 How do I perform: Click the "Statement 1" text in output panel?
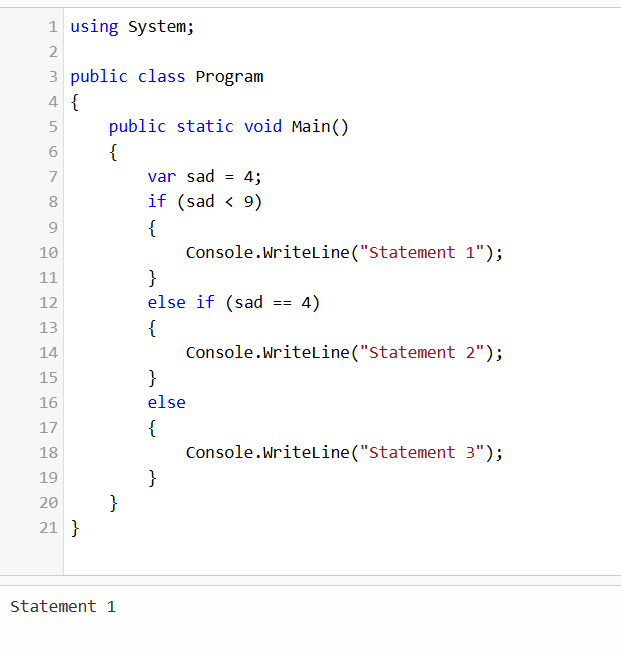63,607
